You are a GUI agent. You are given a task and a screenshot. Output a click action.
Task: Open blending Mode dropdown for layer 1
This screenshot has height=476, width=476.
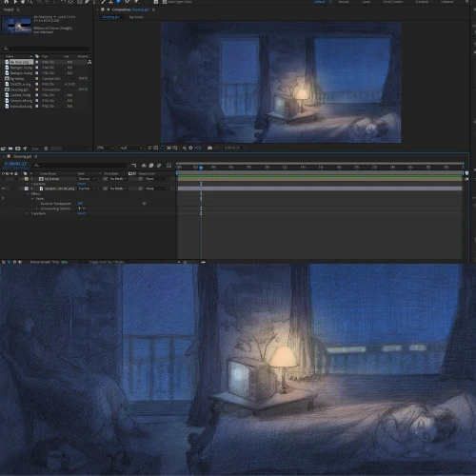pyautogui.click(x=87, y=179)
